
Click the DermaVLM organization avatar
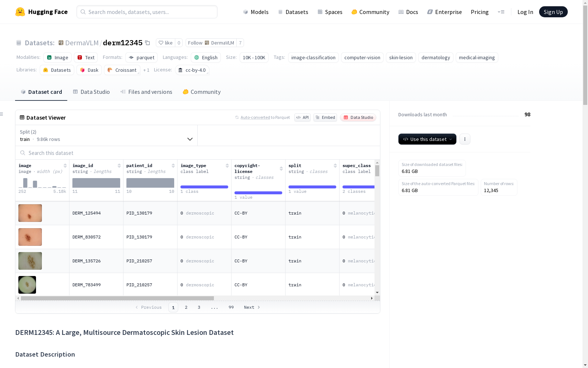click(x=61, y=43)
